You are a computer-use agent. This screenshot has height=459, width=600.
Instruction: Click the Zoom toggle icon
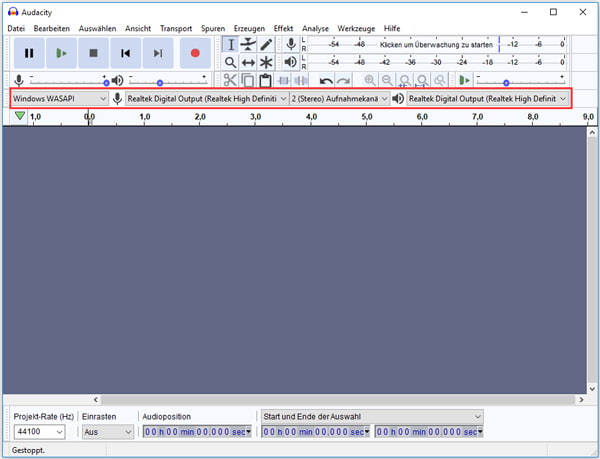[440, 80]
